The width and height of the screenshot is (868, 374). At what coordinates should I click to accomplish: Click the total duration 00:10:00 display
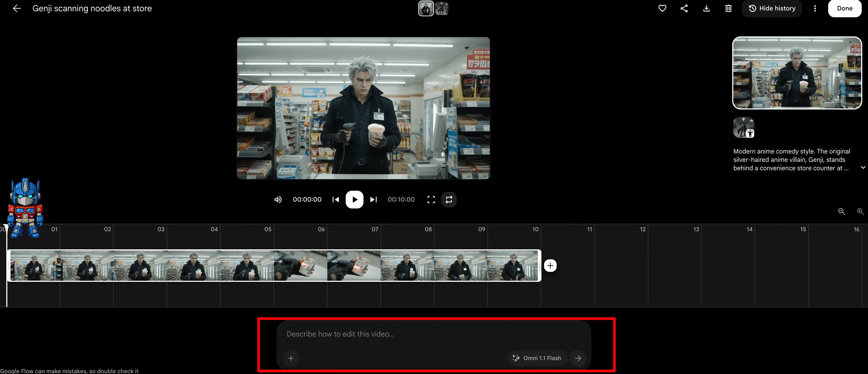(401, 200)
